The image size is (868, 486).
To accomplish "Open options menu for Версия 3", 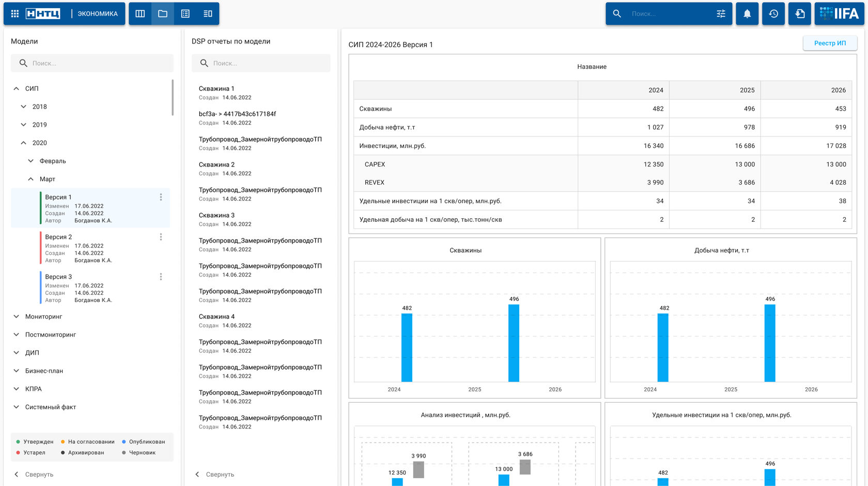I will pos(161,277).
